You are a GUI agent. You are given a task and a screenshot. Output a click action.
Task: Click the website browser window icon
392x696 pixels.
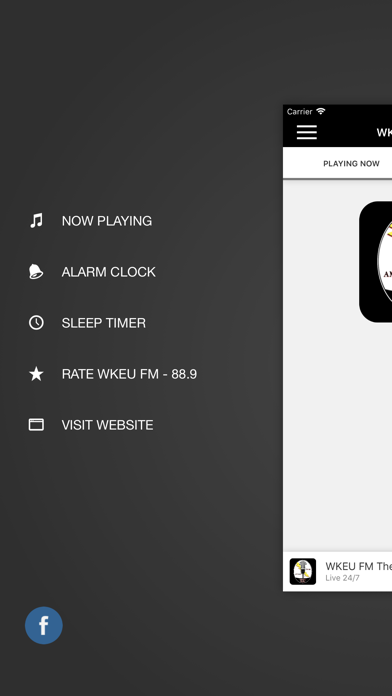pos(36,425)
